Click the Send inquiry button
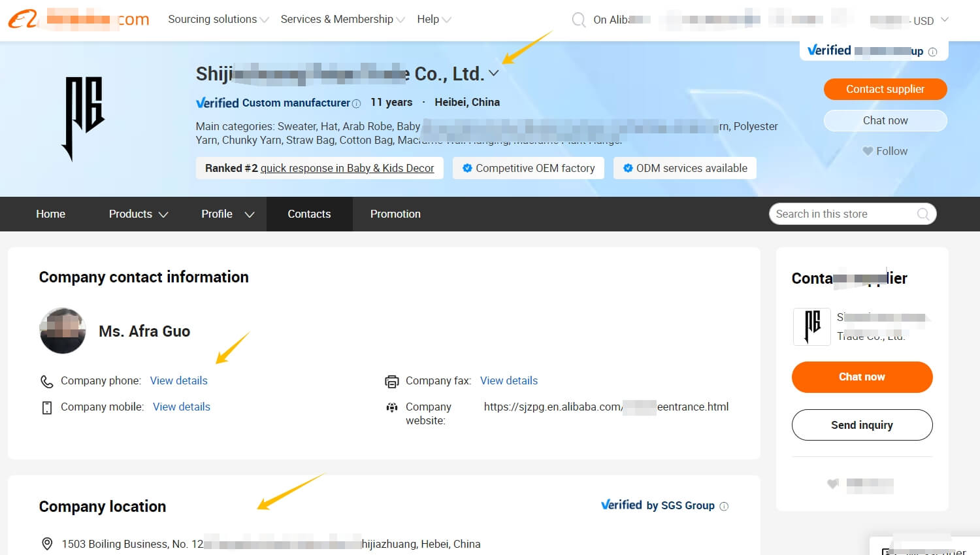The image size is (980, 555). click(862, 425)
